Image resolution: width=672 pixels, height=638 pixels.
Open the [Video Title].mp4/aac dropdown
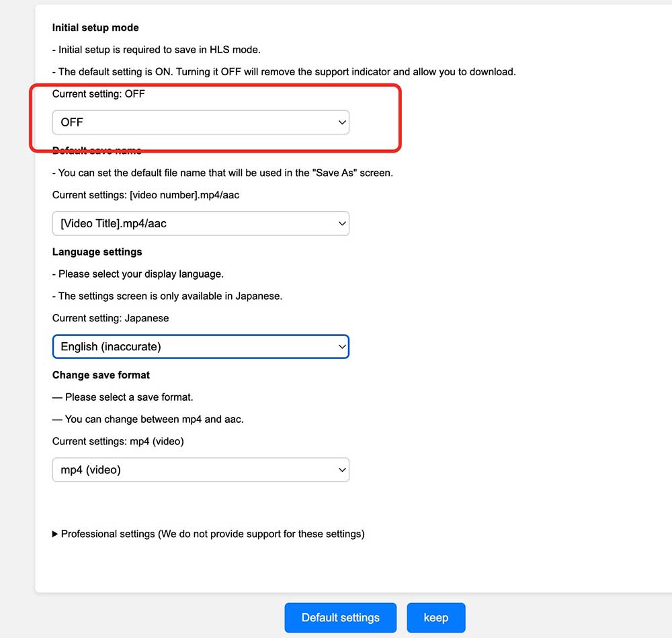[x=200, y=224]
